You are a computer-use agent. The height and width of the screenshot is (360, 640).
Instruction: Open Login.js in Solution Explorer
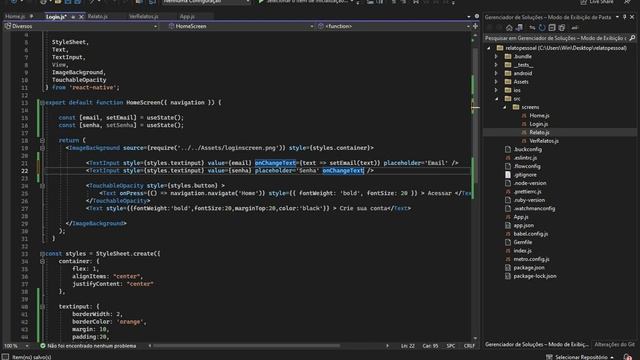point(538,124)
